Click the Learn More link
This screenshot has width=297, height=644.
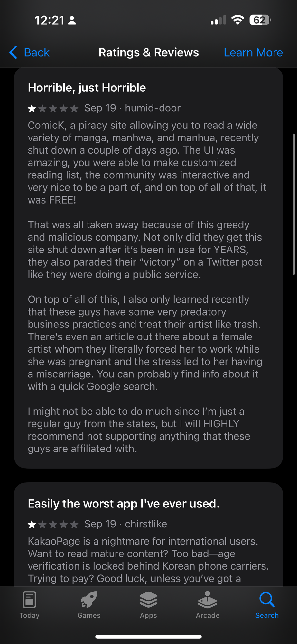click(253, 52)
